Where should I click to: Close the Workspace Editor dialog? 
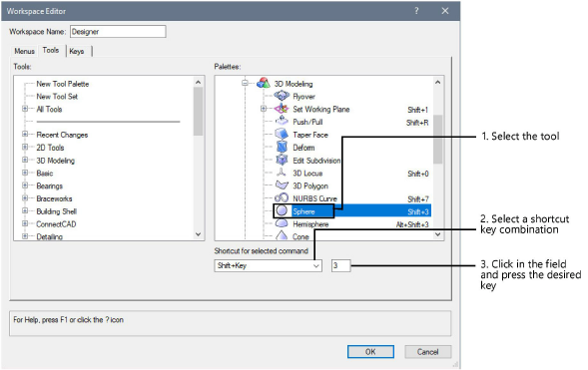[x=445, y=11]
